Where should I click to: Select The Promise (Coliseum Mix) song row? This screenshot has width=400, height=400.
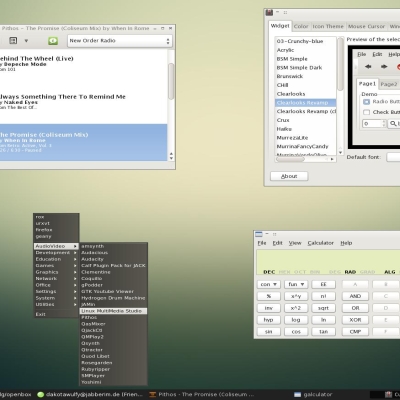tap(83, 143)
